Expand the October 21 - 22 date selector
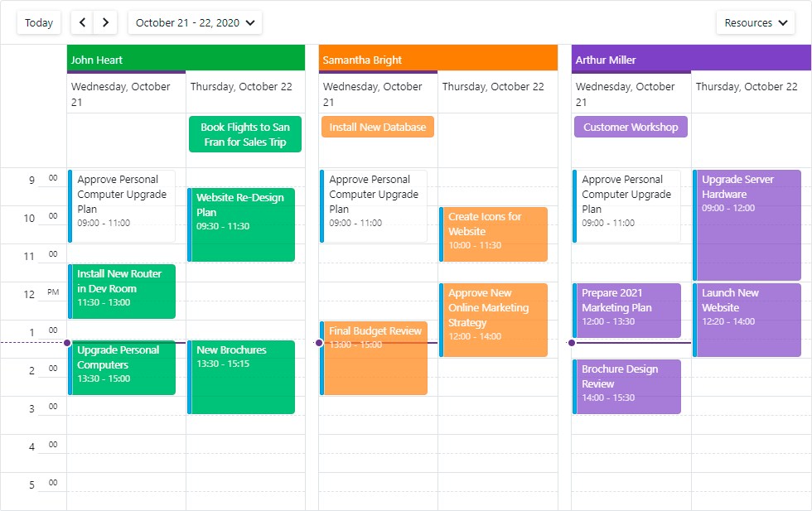The height and width of the screenshot is (511, 812). [195, 22]
